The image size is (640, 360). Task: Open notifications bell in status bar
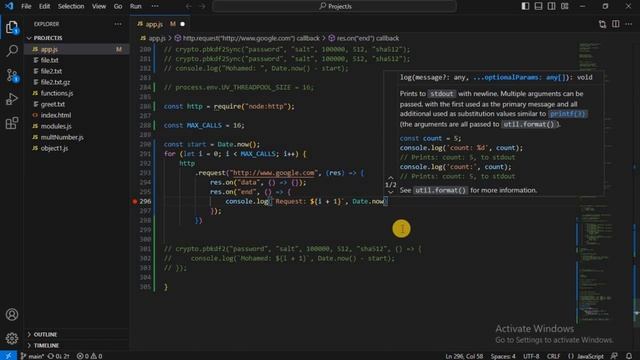point(629,356)
